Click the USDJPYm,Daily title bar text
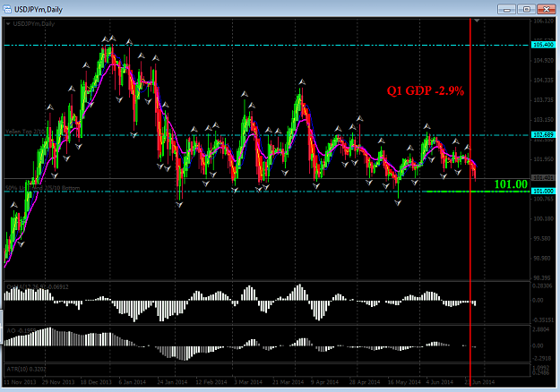This screenshot has height=392, width=560. click(39, 9)
